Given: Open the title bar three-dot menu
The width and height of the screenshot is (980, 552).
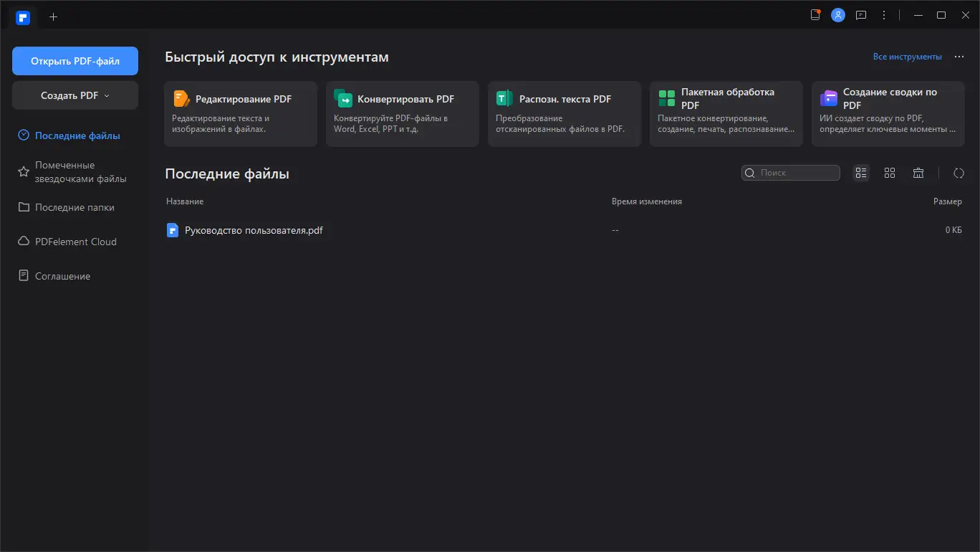Looking at the screenshot, I should point(884,15).
